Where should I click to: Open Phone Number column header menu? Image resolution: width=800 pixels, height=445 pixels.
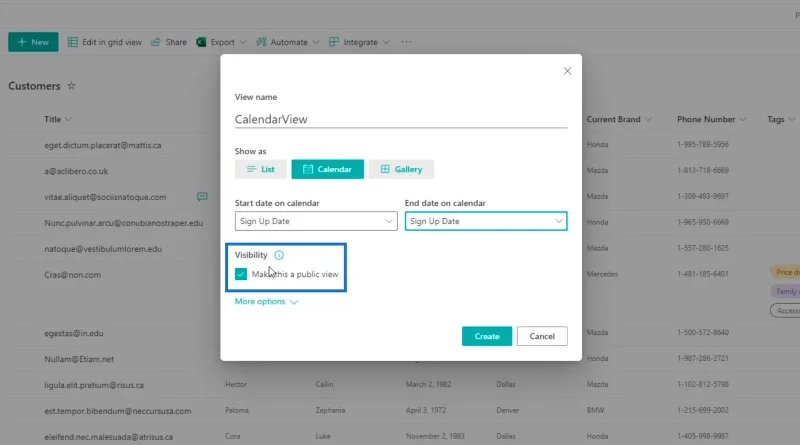coord(711,119)
